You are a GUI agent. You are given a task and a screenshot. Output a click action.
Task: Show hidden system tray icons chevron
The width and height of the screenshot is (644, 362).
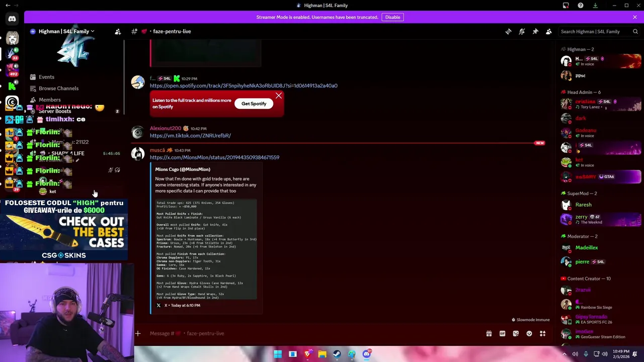(565, 354)
